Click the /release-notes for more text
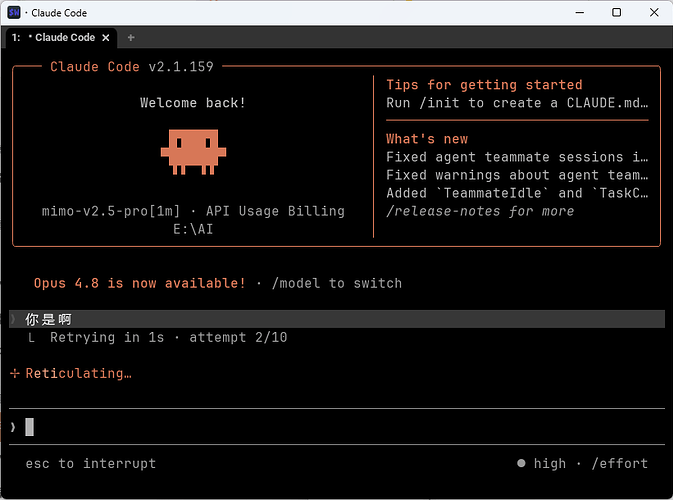The image size is (673, 500). pos(480,211)
